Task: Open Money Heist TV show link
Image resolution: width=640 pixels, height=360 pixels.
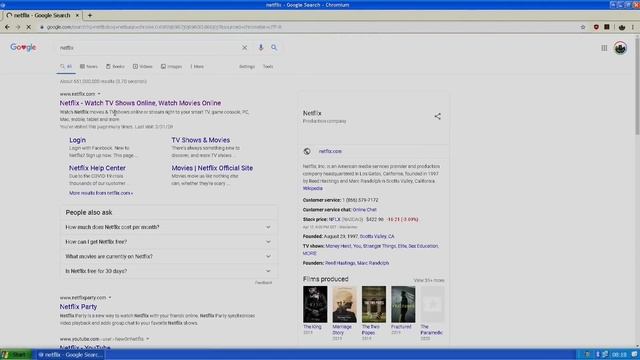Action: 338,246
